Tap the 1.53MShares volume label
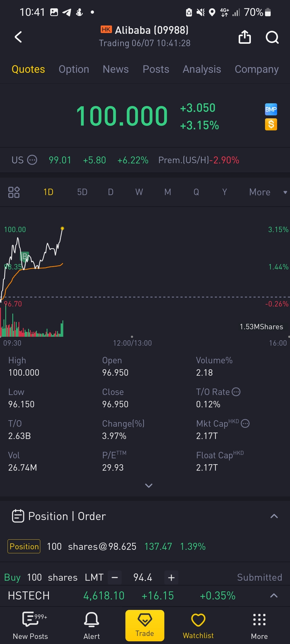The width and height of the screenshot is (290, 644). coord(261,327)
